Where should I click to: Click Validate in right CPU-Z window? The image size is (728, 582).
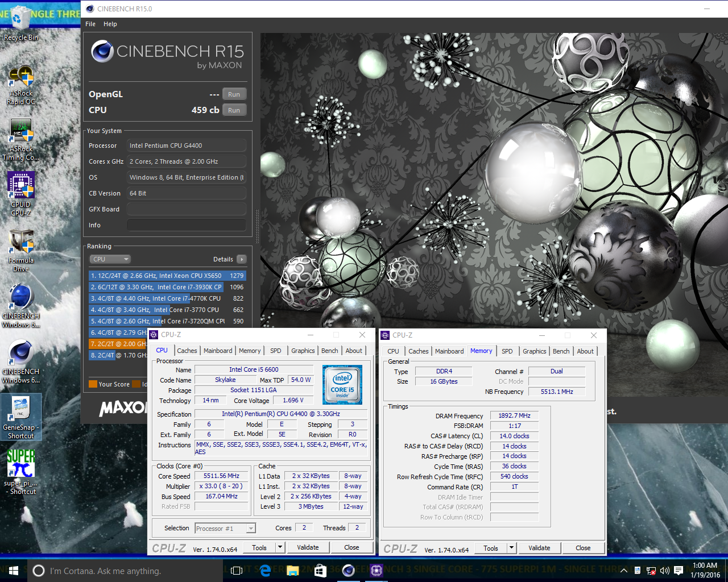coord(539,548)
